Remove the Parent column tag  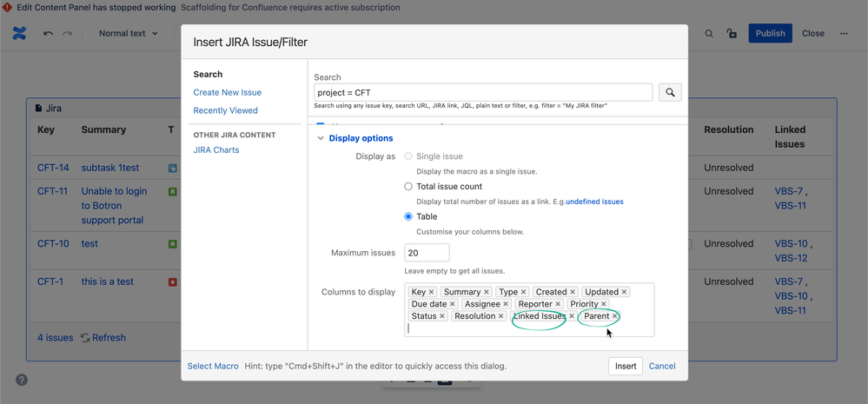(x=614, y=316)
